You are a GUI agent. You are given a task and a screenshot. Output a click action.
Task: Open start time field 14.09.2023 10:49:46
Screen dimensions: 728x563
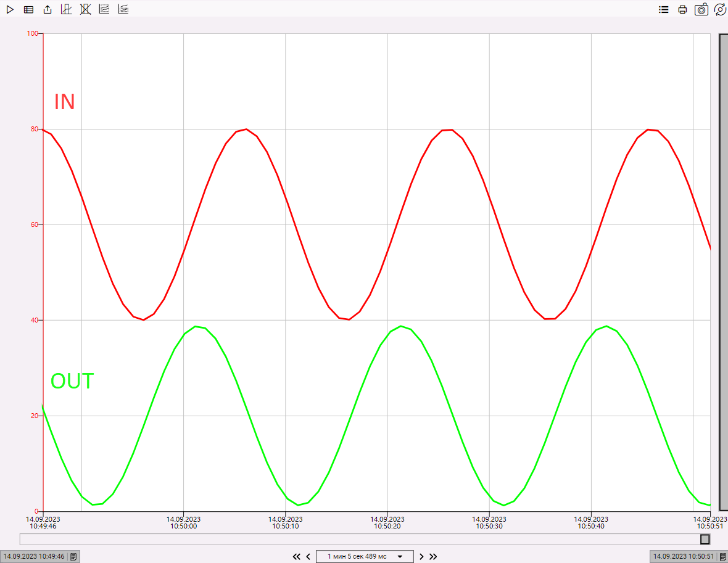(35, 556)
